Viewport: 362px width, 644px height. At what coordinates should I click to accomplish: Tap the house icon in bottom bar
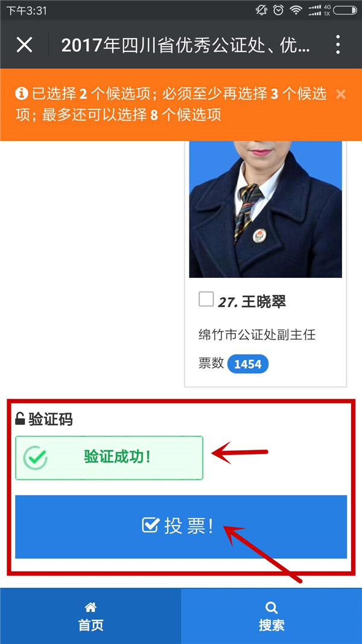click(90, 607)
